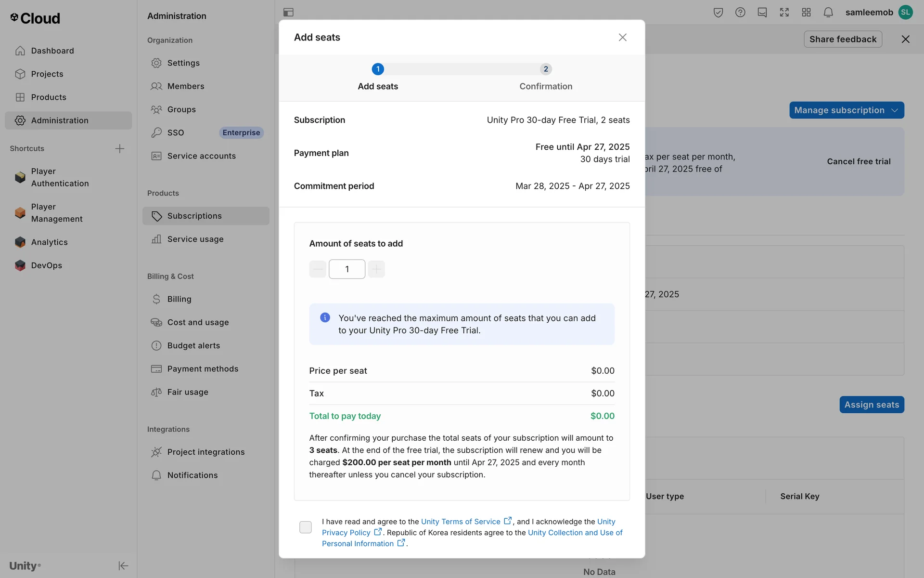Open the Unity Terms of Service link
This screenshot has height=578, width=924.
coord(461,522)
